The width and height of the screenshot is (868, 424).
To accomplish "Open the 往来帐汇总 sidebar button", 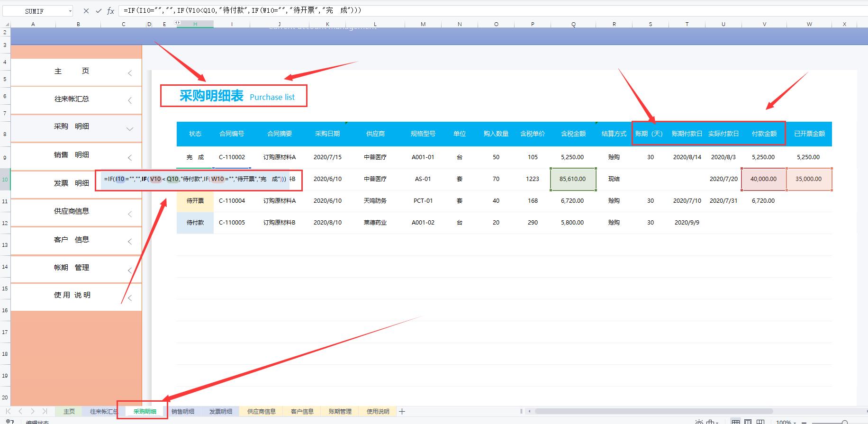I will click(72, 99).
